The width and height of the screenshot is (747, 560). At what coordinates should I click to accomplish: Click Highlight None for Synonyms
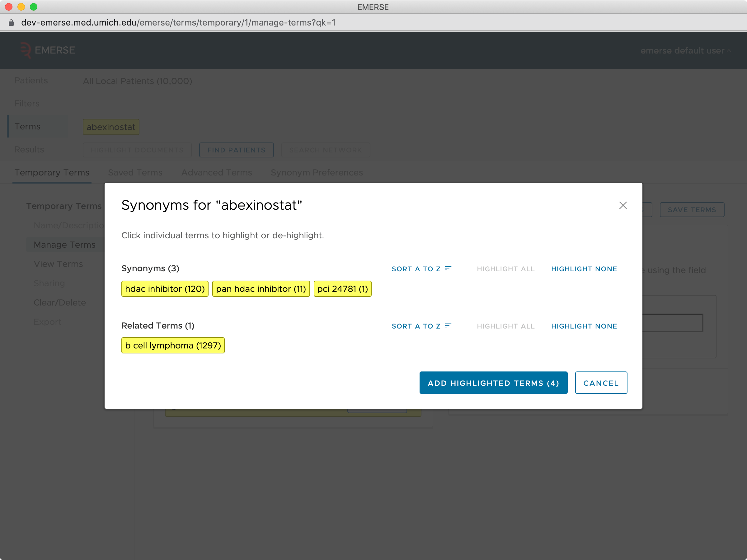[x=584, y=269]
